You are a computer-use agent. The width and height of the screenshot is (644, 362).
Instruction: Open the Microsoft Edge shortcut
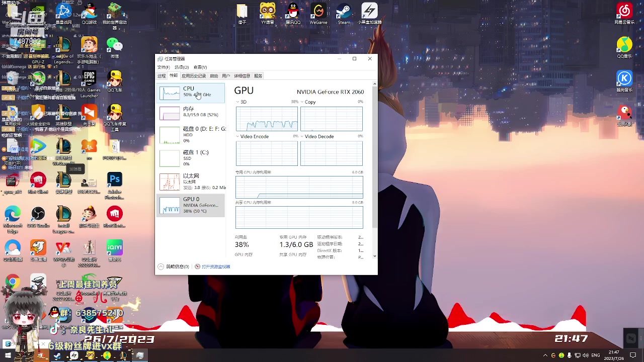click(x=13, y=219)
